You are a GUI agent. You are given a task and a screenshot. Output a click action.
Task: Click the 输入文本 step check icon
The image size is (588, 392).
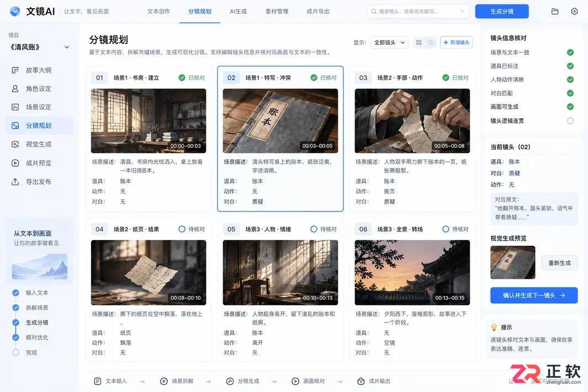[16, 293]
